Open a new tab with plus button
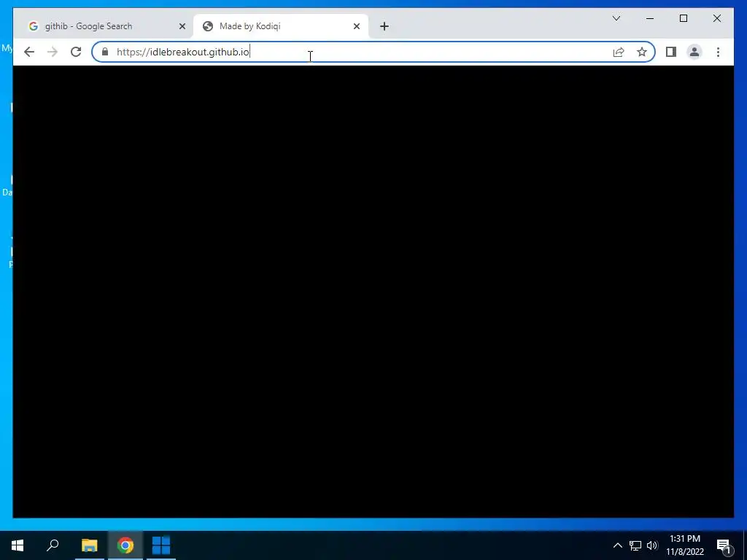The height and width of the screenshot is (560, 747). coord(384,26)
